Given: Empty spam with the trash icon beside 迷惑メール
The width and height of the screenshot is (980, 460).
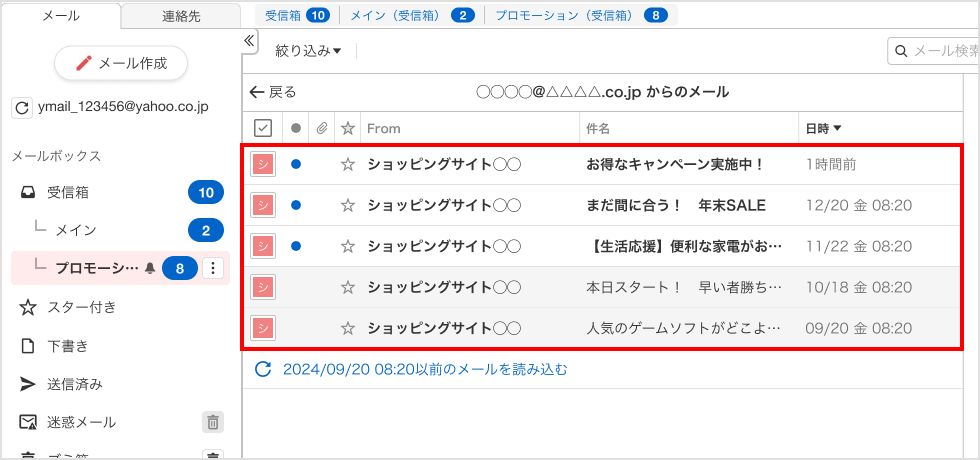Looking at the screenshot, I should pyautogui.click(x=213, y=422).
